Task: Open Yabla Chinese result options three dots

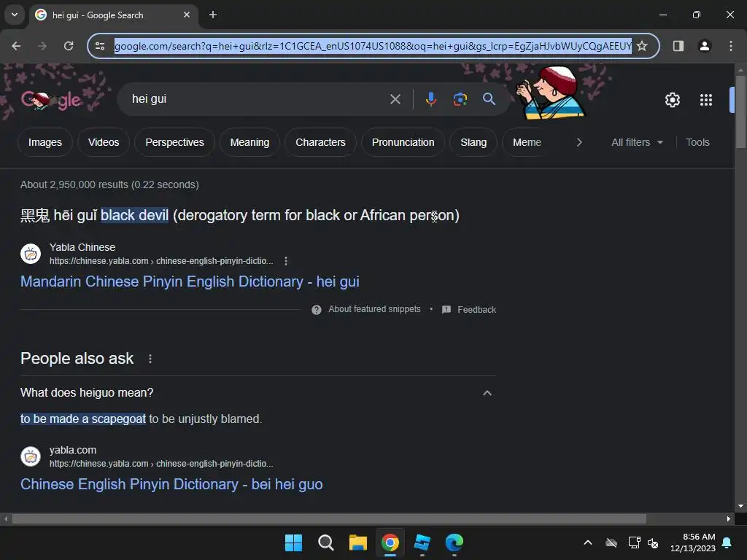Action: point(286,261)
